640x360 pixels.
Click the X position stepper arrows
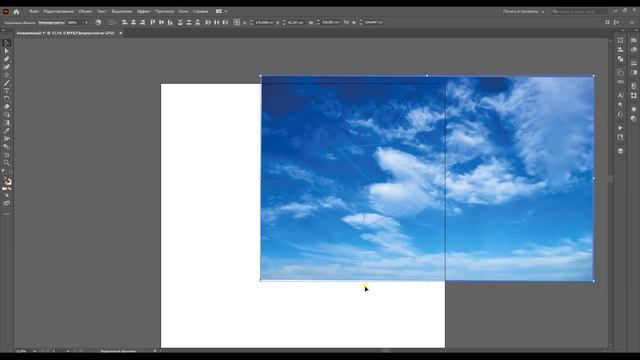[251, 22]
